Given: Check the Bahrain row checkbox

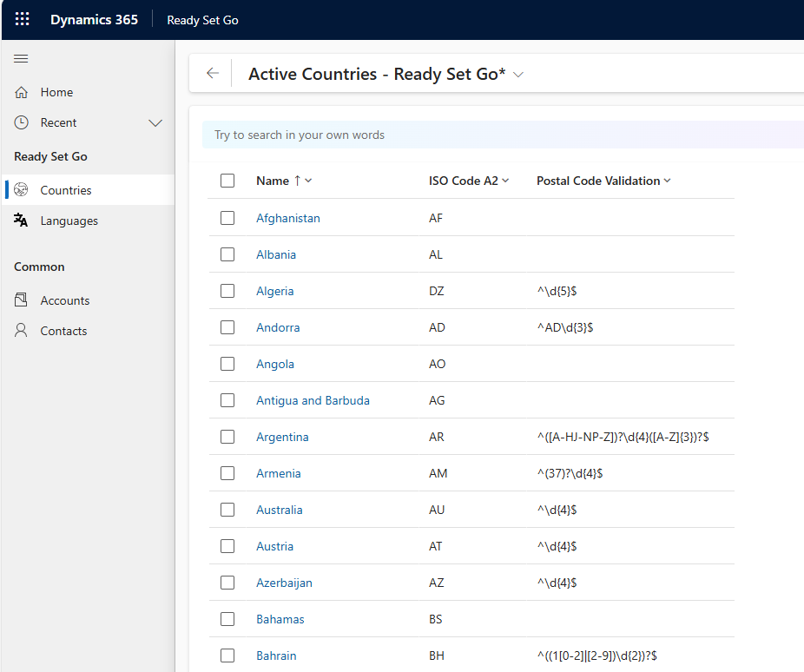Looking at the screenshot, I should point(227,656).
